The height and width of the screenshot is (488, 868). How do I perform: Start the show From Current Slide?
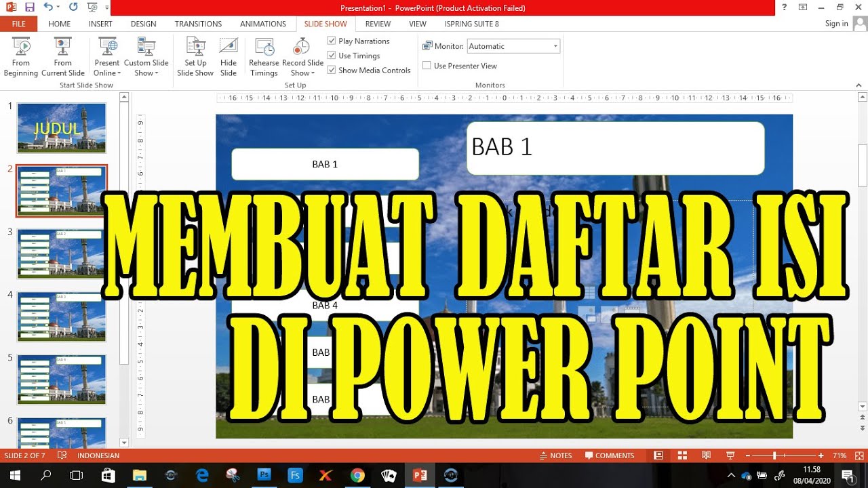(63, 57)
